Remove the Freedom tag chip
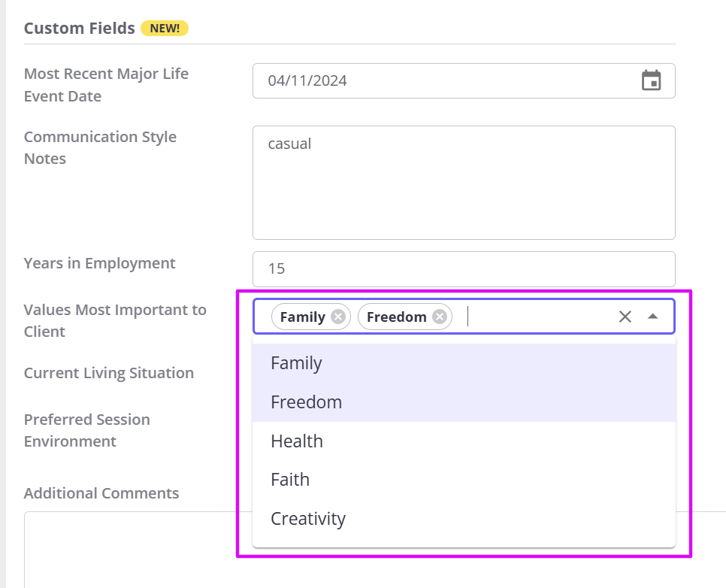The width and height of the screenshot is (726, 588). point(440,317)
